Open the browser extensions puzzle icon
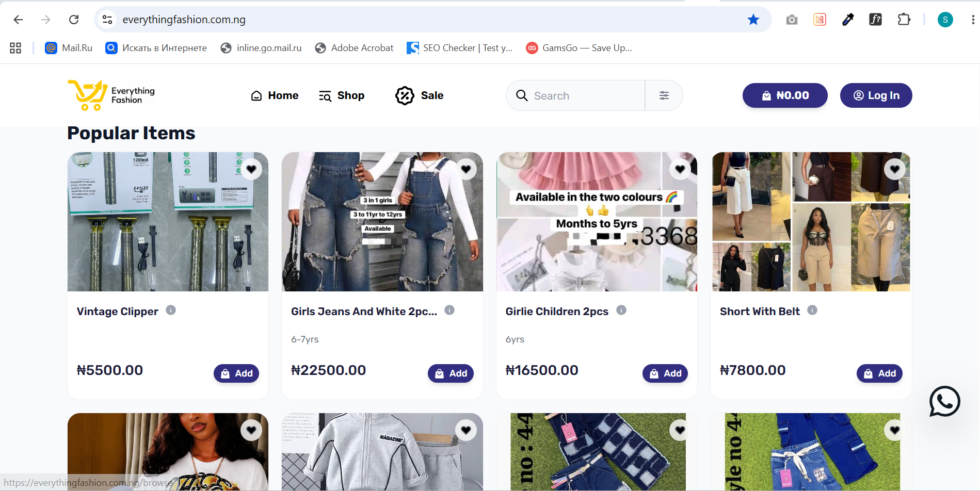This screenshot has height=491, width=980. tap(904, 20)
